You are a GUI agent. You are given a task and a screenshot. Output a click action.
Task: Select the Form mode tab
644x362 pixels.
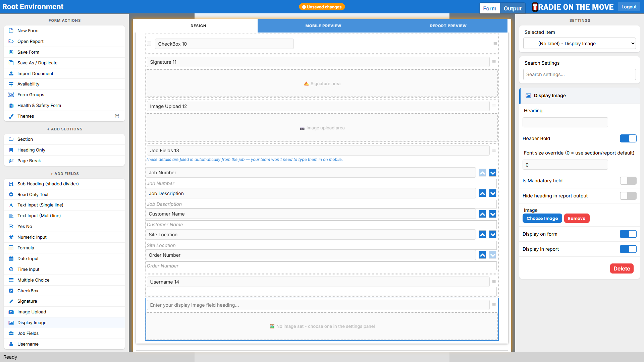click(x=490, y=8)
